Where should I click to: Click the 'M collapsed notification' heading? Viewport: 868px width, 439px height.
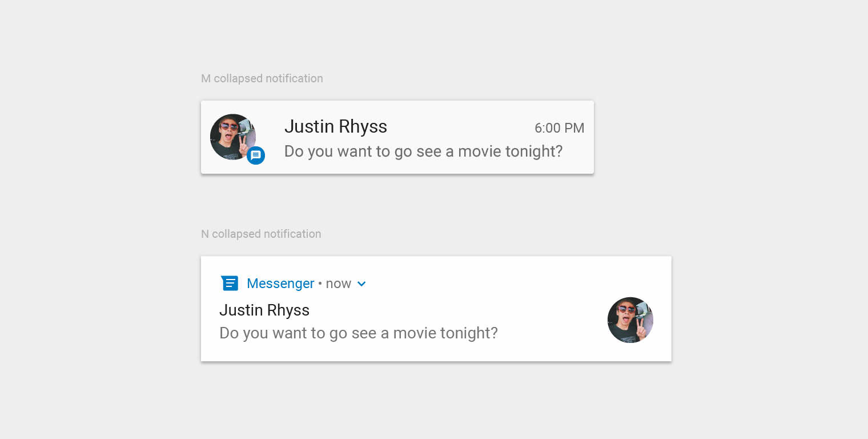pyautogui.click(x=262, y=78)
